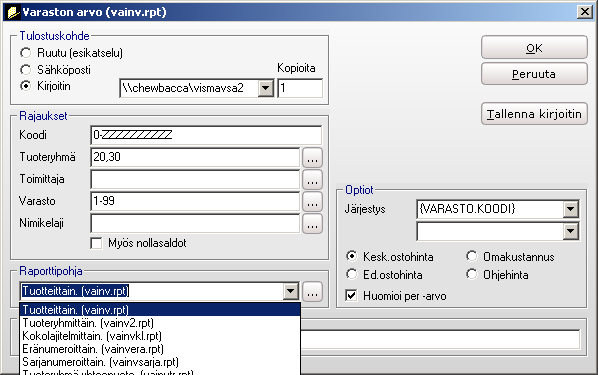Click the wide field below Raporttipohja

440,340
